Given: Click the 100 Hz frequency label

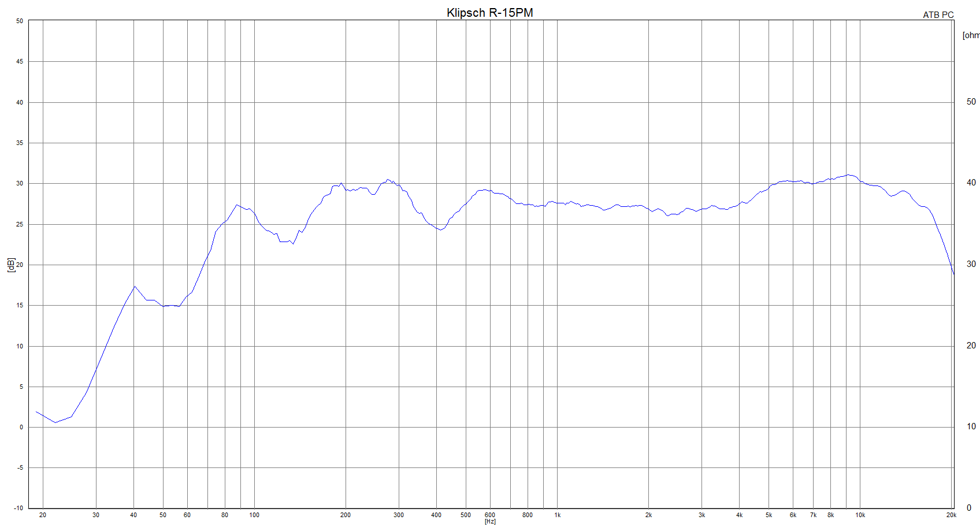Looking at the screenshot, I should coord(254,515).
